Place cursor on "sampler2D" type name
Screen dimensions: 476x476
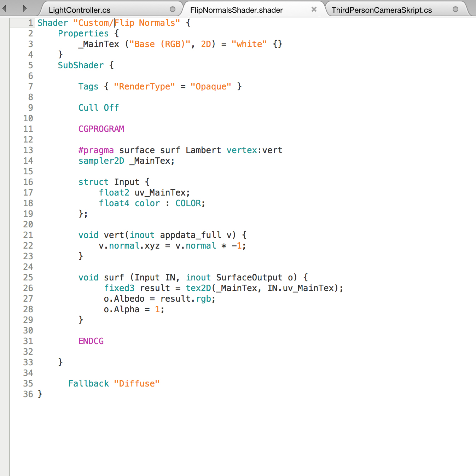coord(101,161)
